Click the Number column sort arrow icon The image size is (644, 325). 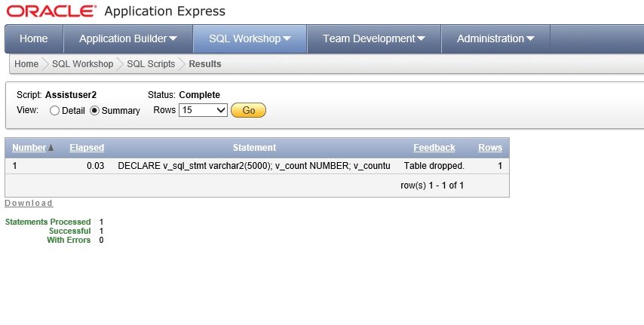coord(51,148)
